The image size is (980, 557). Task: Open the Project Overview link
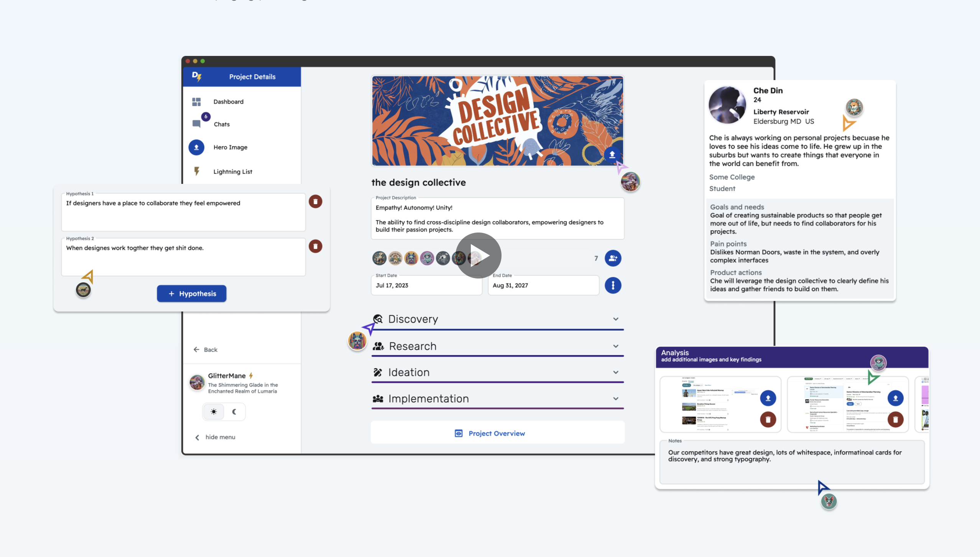[x=497, y=433]
